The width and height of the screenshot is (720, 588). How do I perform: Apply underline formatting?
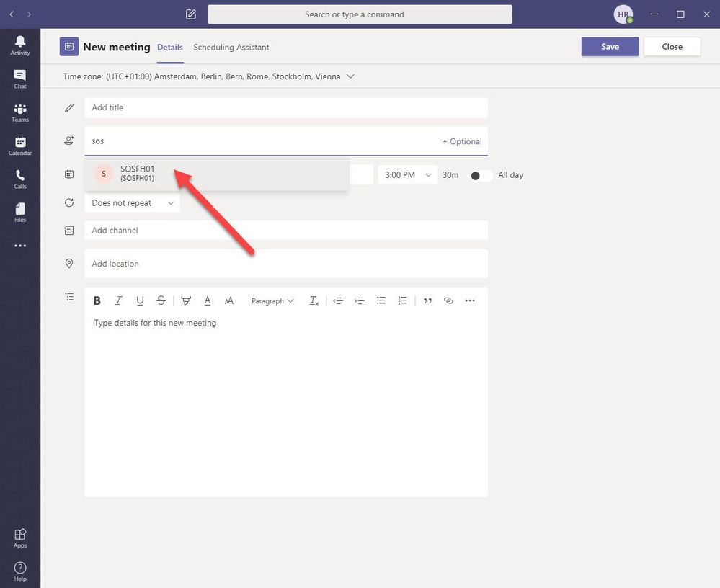pyautogui.click(x=140, y=300)
